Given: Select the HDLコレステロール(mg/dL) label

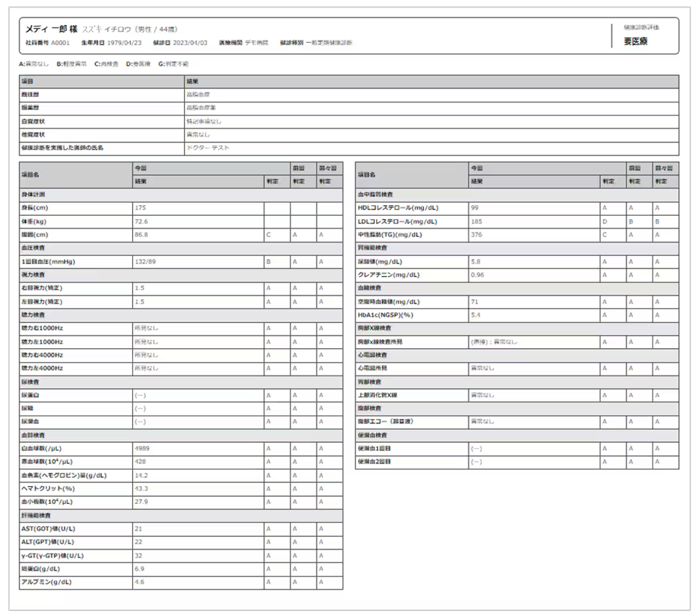Looking at the screenshot, I should [398, 208].
